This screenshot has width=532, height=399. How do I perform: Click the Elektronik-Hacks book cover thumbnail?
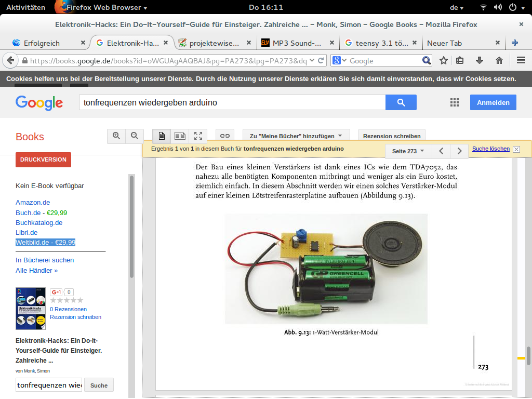pyautogui.click(x=31, y=309)
